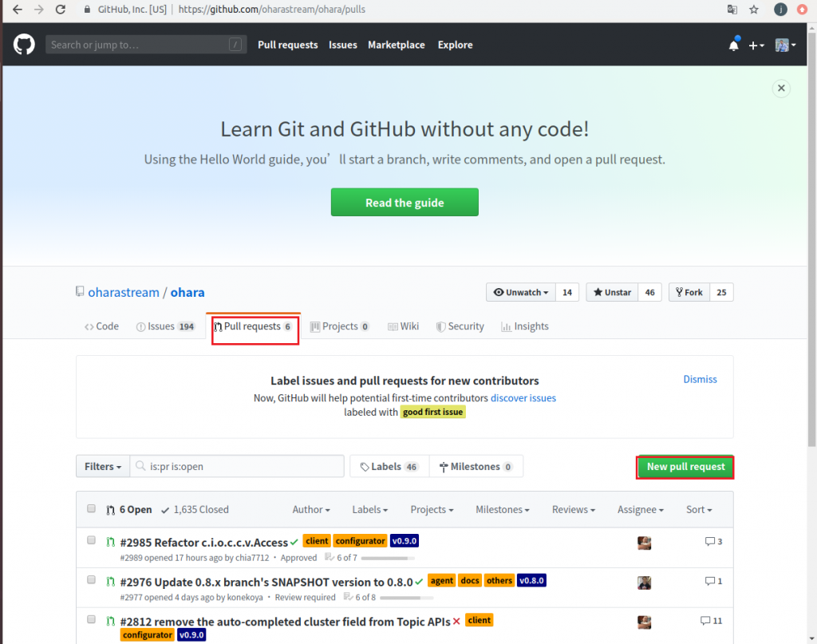Open the Projects filter dropdown
Screen dimensions: 817x644
click(432, 510)
